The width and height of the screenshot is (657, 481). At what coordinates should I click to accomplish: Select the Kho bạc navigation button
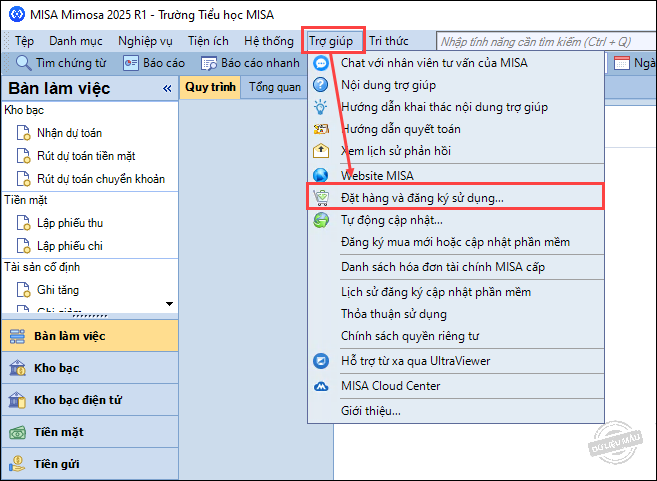pos(90,368)
